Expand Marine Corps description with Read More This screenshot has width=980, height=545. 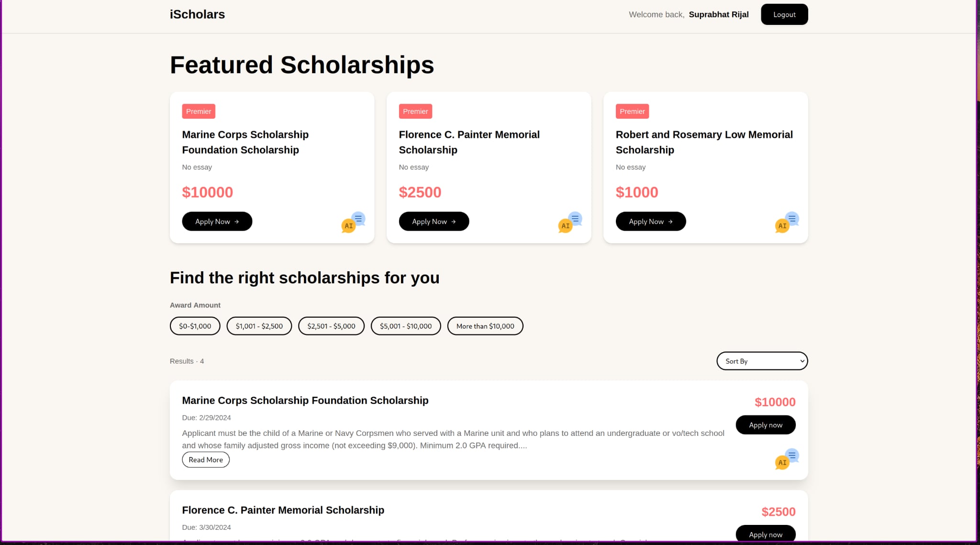pos(206,460)
